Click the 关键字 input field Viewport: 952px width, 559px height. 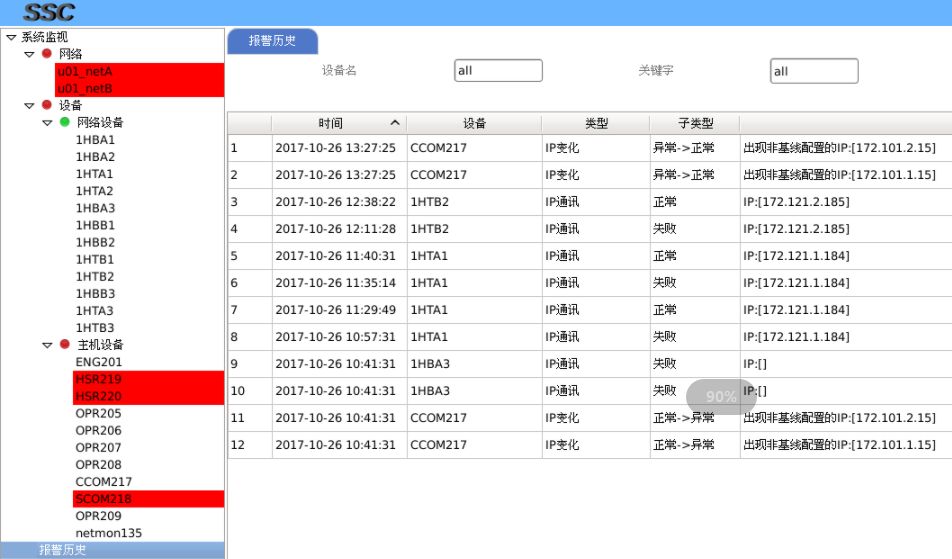(x=813, y=71)
